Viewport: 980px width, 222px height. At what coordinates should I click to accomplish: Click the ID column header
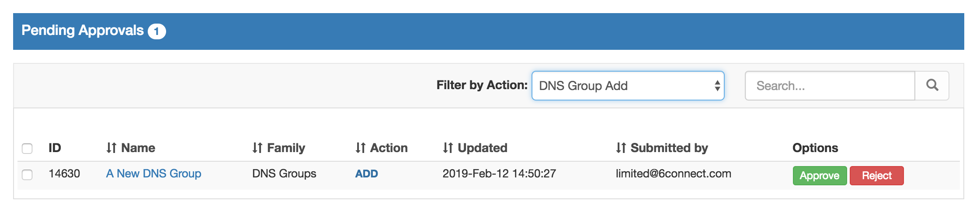pos(55,148)
